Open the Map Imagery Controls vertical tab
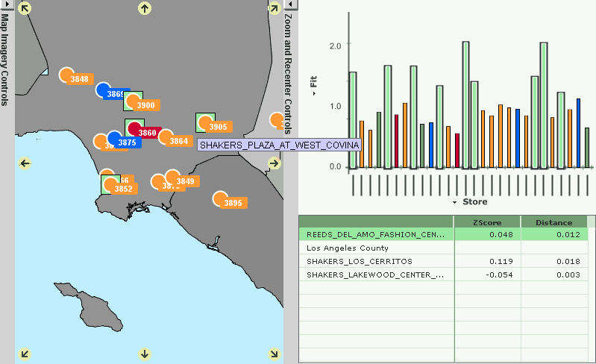 (x=6, y=60)
